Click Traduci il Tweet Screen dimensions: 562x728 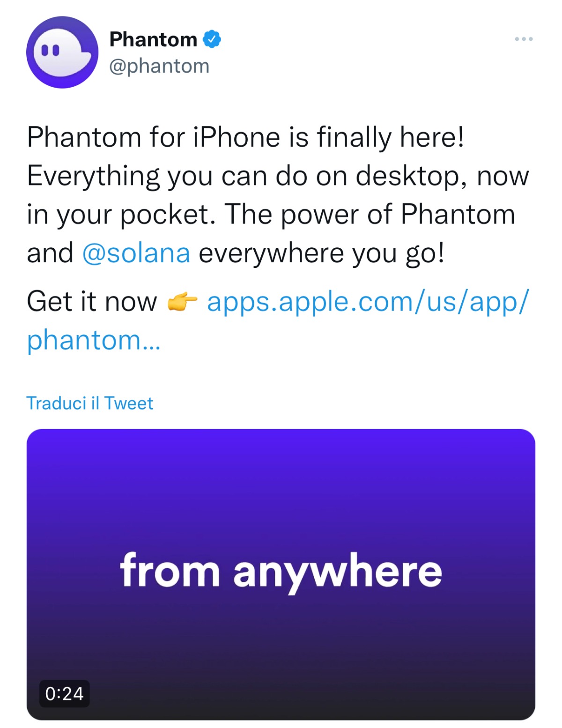[x=90, y=403]
